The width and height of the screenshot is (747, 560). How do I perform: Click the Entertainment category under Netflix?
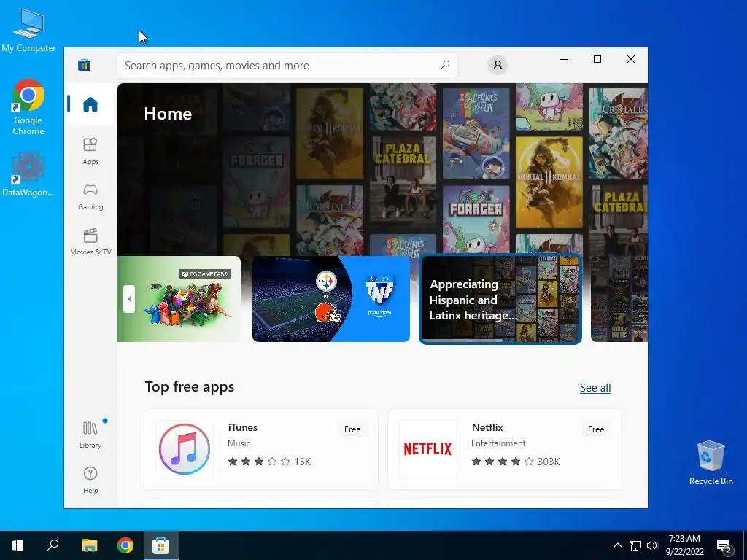pyautogui.click(x=498, y=443)
